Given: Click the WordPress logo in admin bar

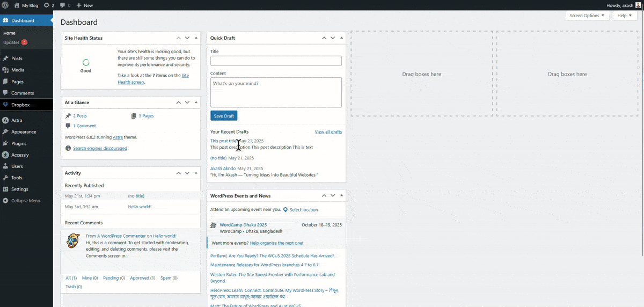Looking at the screenshot, I should (5, 5).
